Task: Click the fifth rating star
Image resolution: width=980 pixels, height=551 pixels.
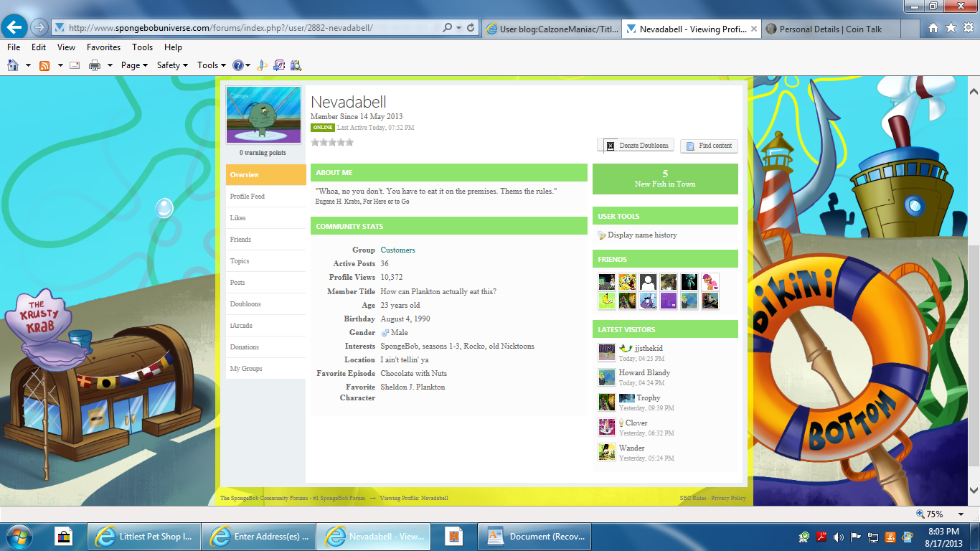Action: click(350, 142)
